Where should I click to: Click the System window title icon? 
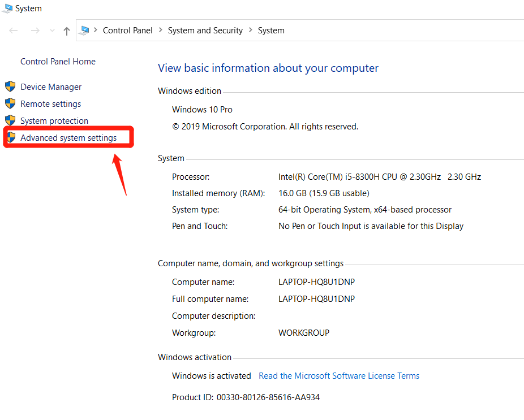pyautogui.click(x=7, y=8)
